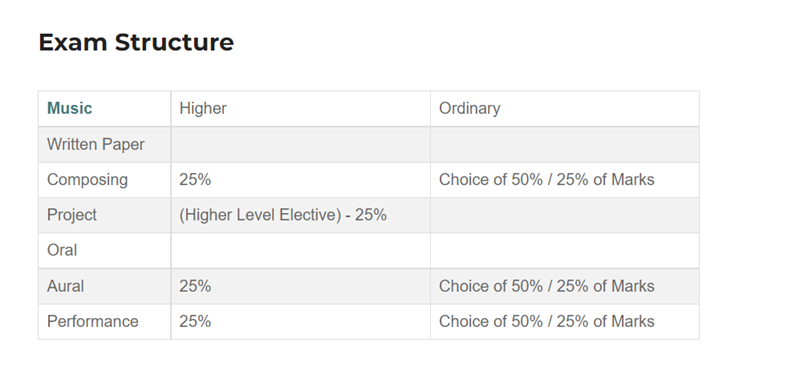This screenshot has height=375, width=804.
Task: Click the Performance row label
Action: (x=93, y=322)
